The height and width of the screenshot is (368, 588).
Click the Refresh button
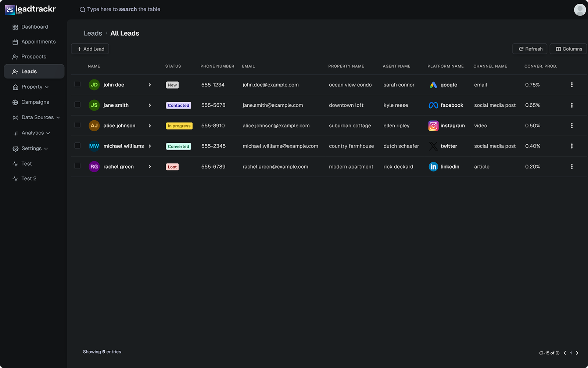pyautogui.click(x=530, y=49)
